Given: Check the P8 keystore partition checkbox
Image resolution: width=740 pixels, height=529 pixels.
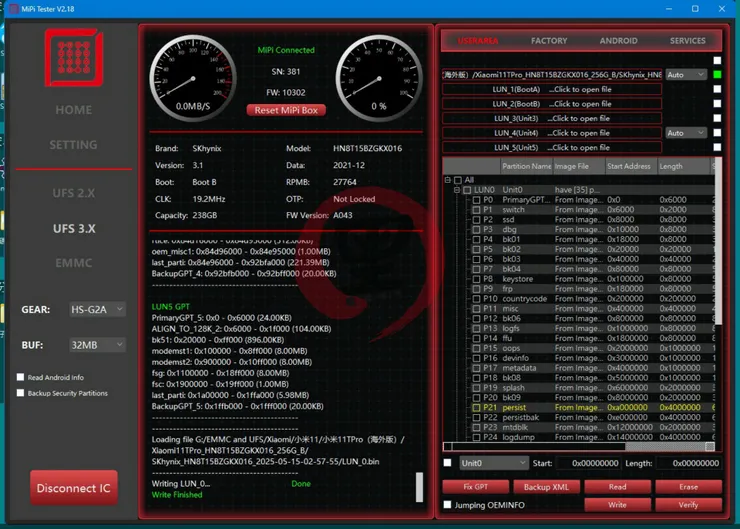Looking at the screenshot, I should [477, 279].
